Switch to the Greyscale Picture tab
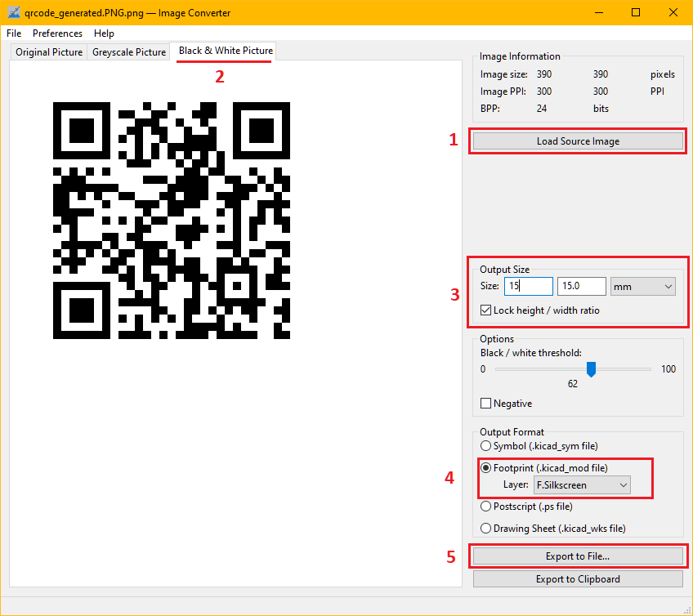Viewport: 693px width, 616px height. [128, 51]
